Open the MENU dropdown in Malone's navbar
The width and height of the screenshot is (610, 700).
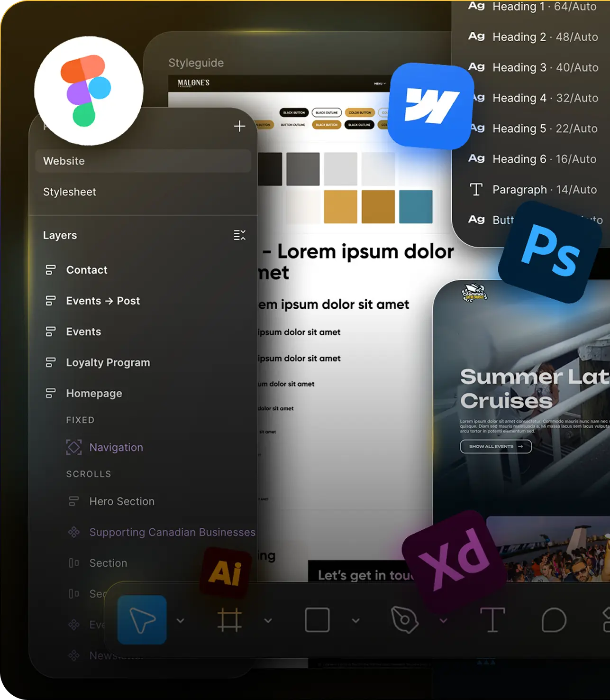tap(379, 83)
